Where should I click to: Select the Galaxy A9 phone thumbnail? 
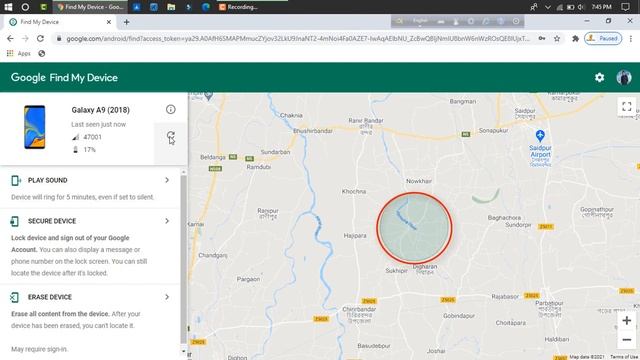(35, 127)
